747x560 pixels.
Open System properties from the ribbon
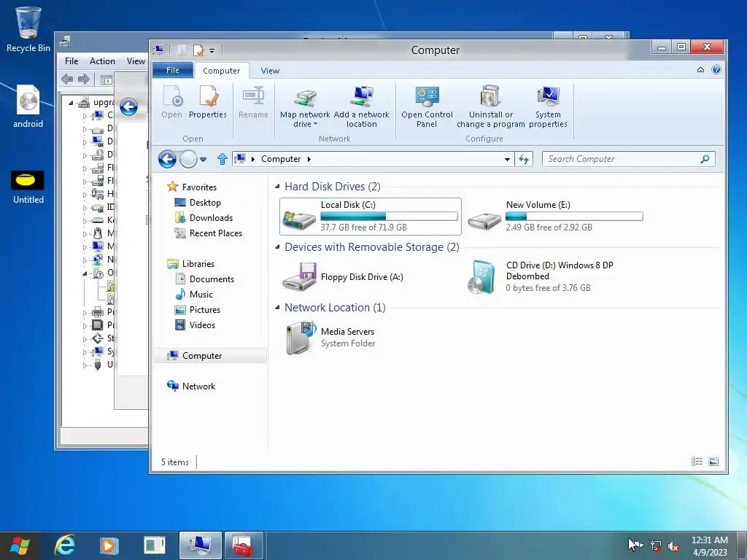[x=548, y=107]
